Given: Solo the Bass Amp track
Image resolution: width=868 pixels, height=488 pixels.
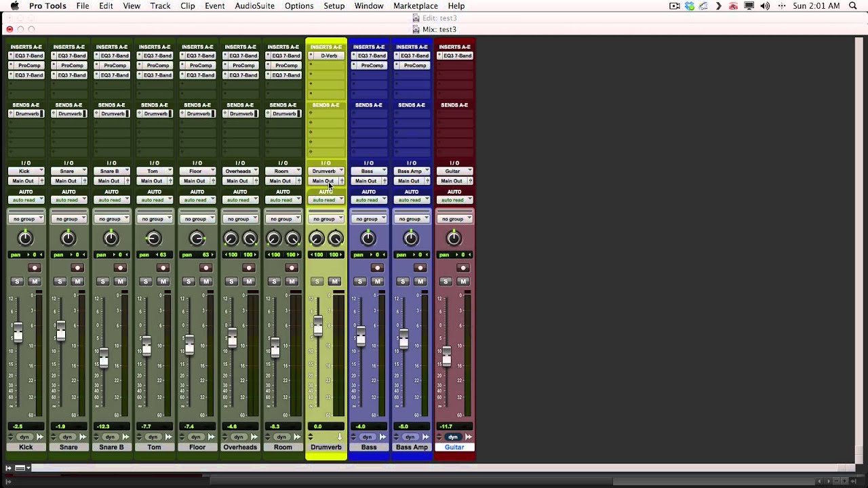Looking at the screenshot, I should (x=403, y=281).
